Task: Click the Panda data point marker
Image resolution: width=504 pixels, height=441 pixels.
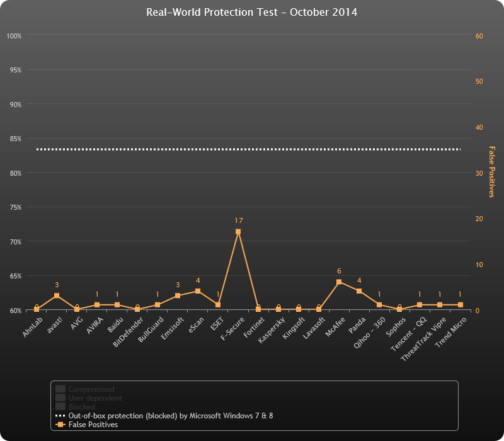Action: [x=359, y=291]
